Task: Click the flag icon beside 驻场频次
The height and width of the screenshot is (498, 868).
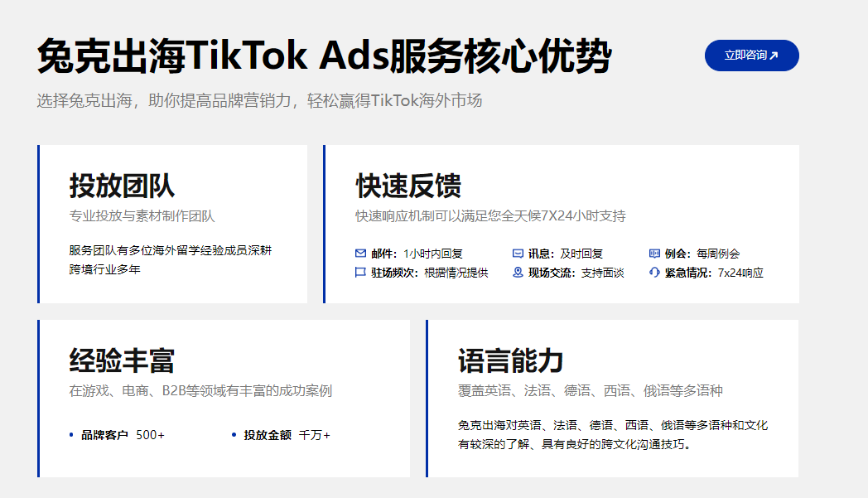Action: pos(360,273)
